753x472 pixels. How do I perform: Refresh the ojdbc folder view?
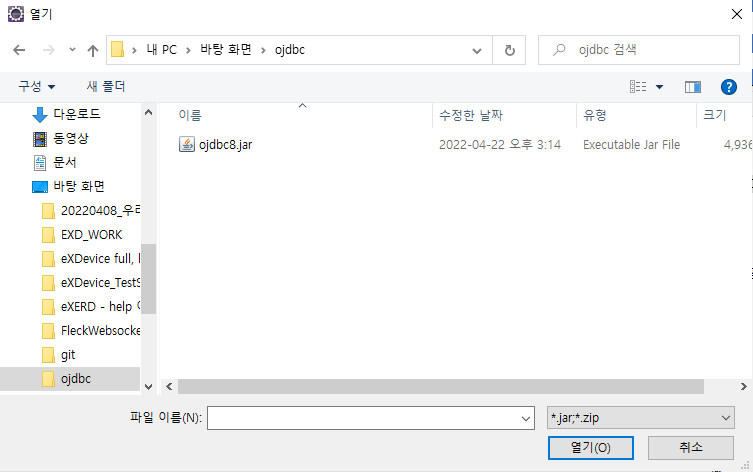click(x=510, y=50)
